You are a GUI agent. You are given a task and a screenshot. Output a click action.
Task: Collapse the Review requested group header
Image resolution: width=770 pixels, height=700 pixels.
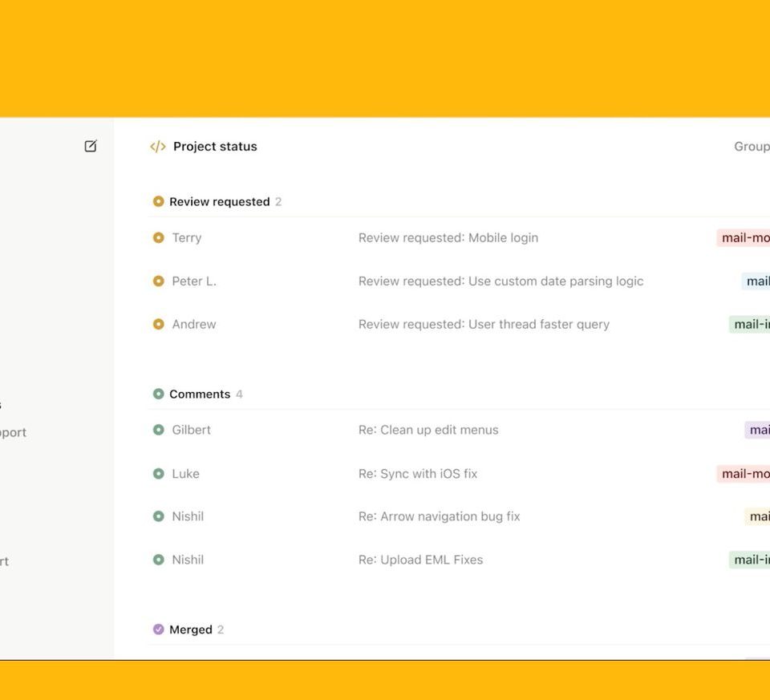(x=218, y=202)
